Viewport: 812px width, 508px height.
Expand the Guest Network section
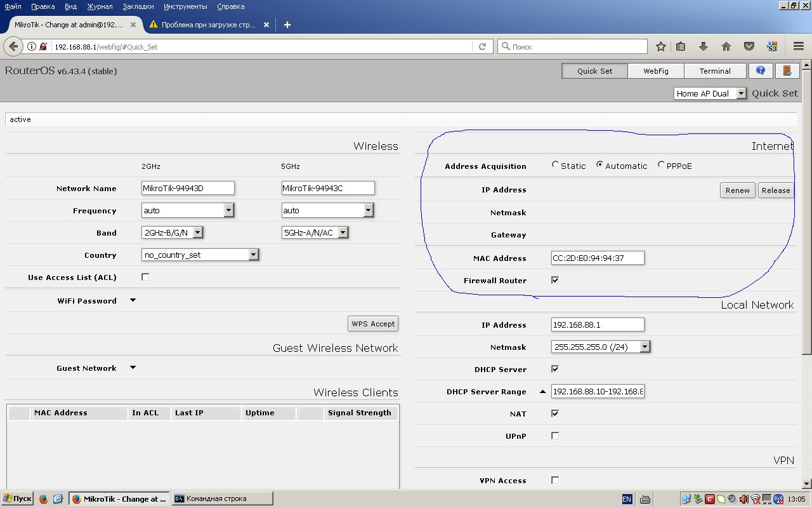click(133, 368)
